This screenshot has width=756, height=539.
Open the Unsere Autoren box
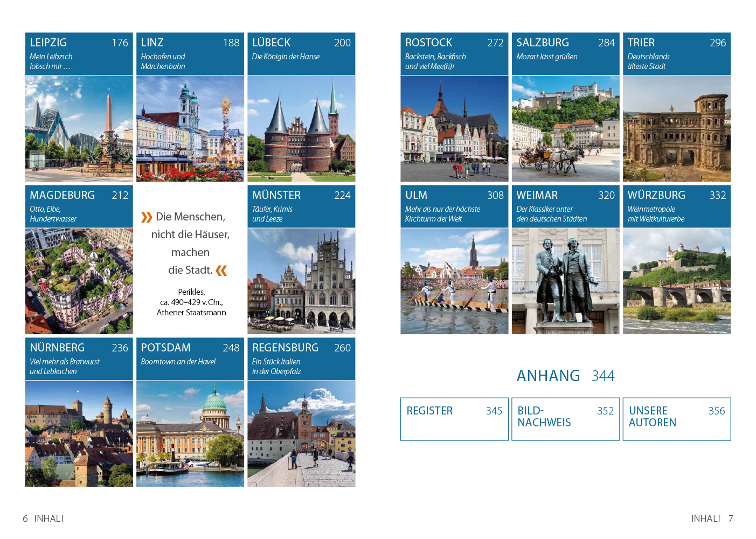pyautogui.click(x=676, y=419)
